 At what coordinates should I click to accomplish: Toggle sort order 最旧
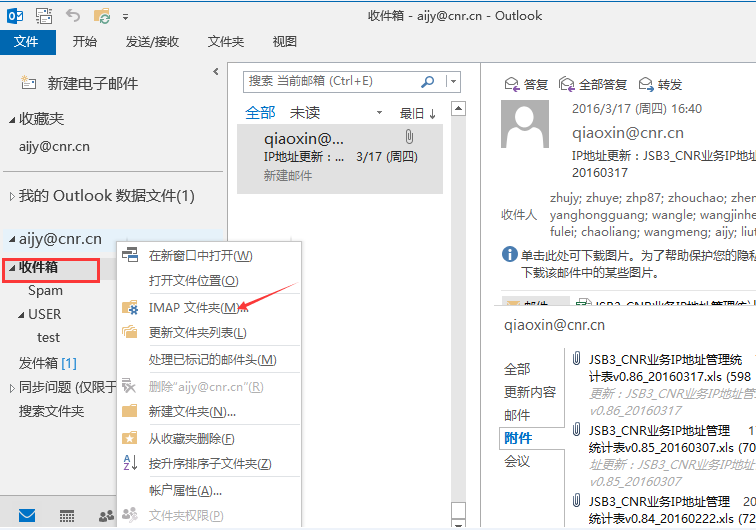tap(418, 113)
